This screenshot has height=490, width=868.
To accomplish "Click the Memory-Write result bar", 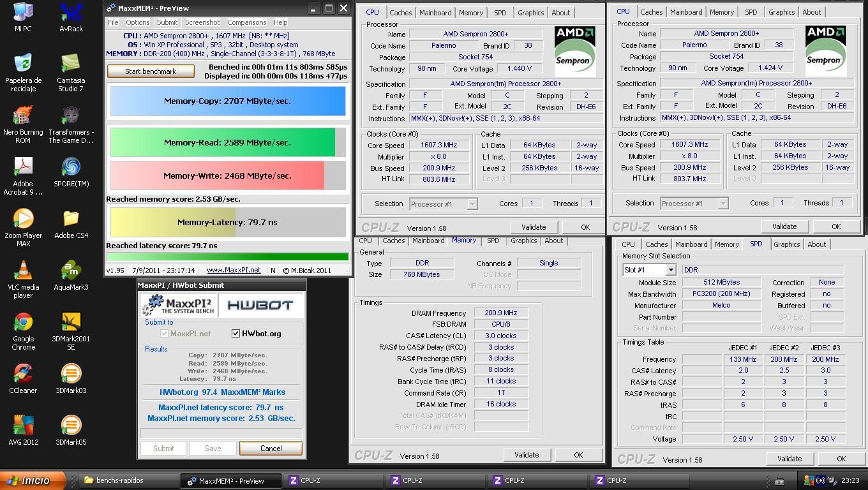I will (x=228, y=175).
